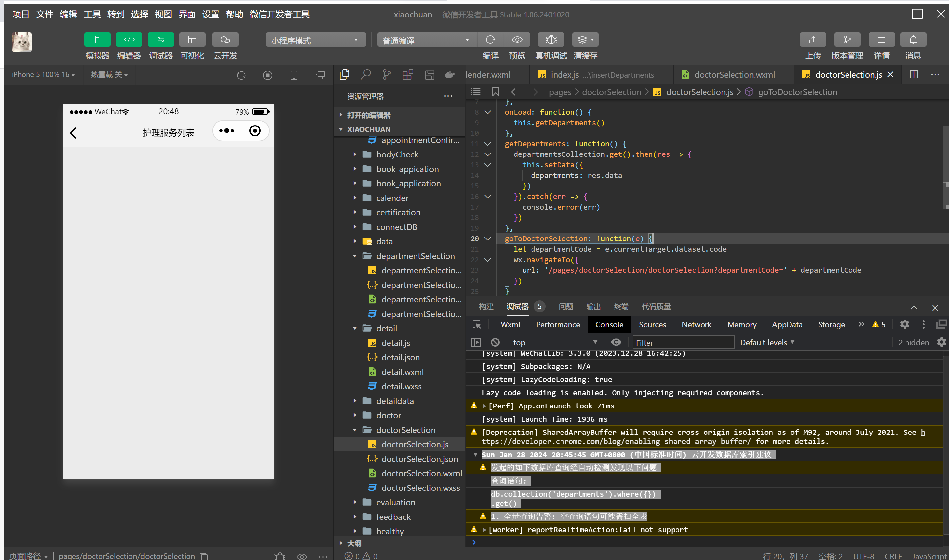Toggle console eye live expression
949x560 pixels.
(616, 342)
